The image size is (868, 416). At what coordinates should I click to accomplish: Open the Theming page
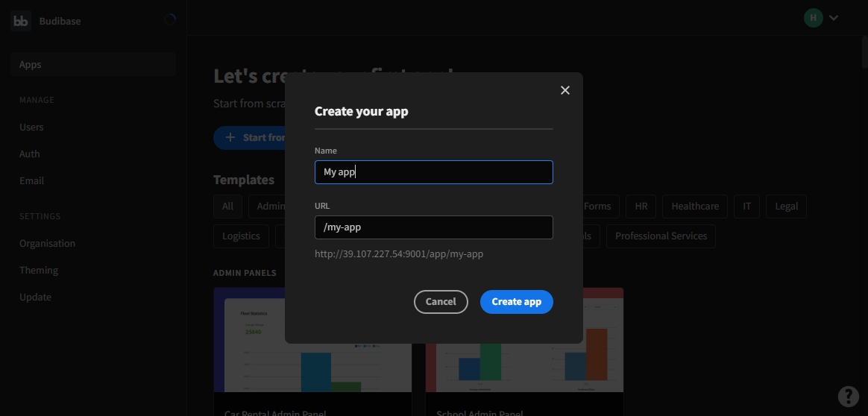tap(39, 271)
